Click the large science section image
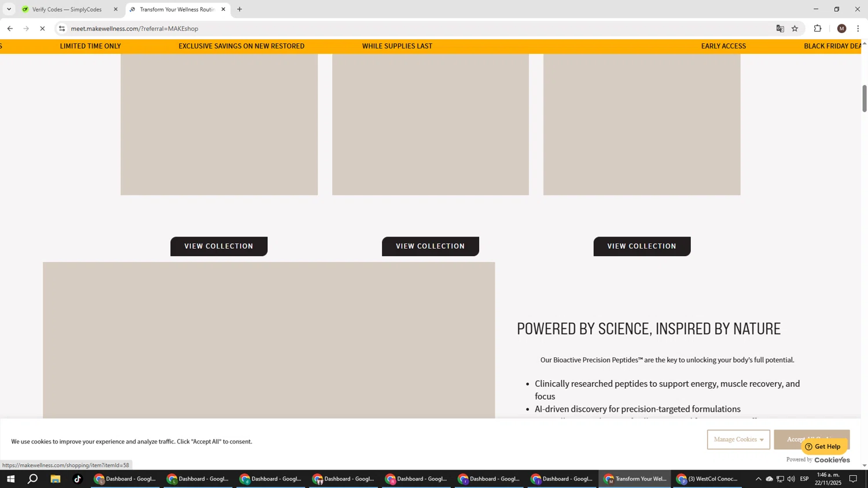Viewport: 868px width, 488px height. click(x=269, y=340)
